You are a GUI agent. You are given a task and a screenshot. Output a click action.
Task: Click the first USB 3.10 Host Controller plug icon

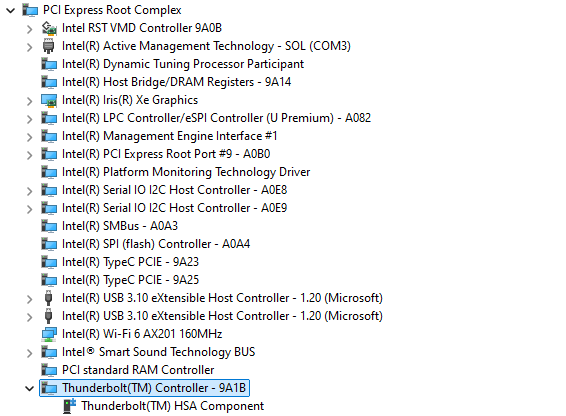[49, 298]
